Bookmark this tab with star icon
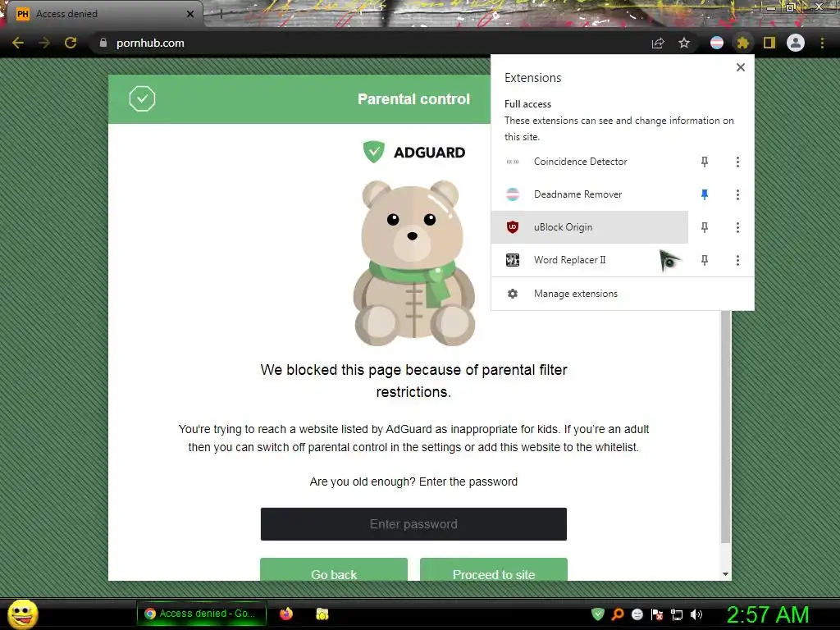840x630 pixels. coord(684,43)
